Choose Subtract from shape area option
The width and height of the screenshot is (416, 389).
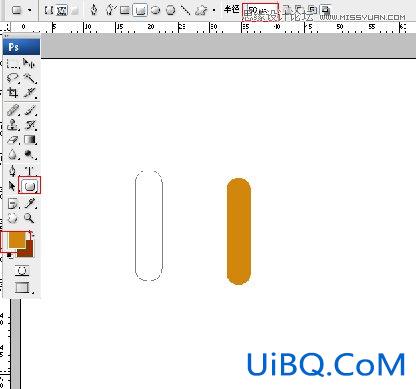(298, 9)
